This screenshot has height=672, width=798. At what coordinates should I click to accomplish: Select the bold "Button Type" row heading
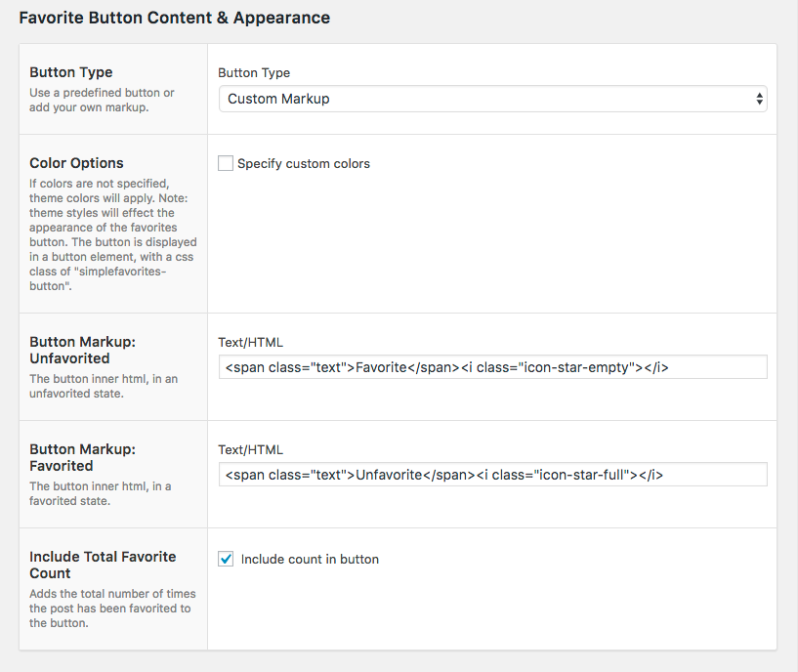click(x=71, y=72)
